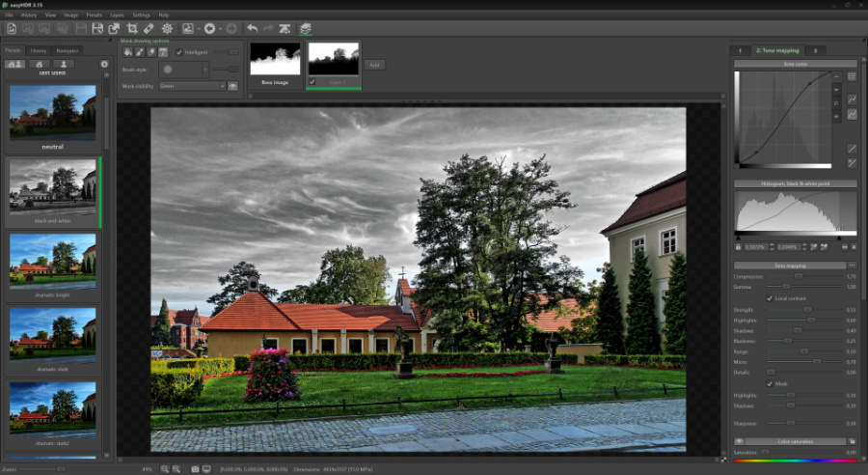Click the screenshot camera icon in status bar
The height and width of the screenshot is (475, 868).
195,469
